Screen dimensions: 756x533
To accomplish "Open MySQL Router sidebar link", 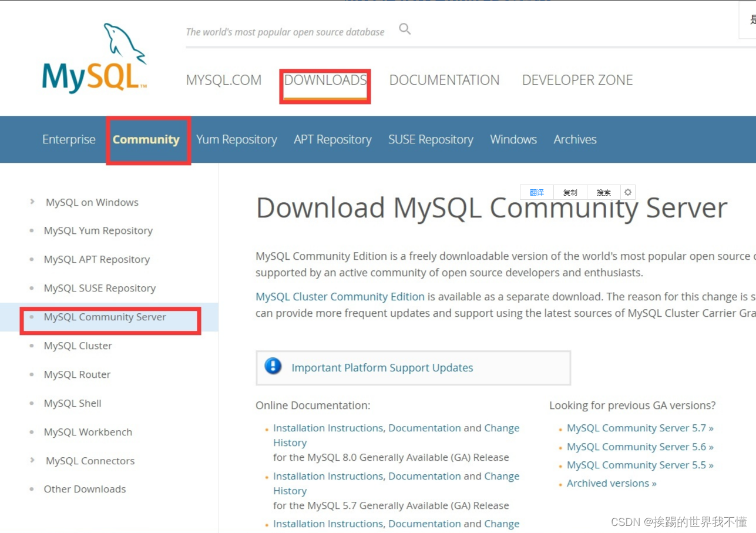I will click(77, 374).
